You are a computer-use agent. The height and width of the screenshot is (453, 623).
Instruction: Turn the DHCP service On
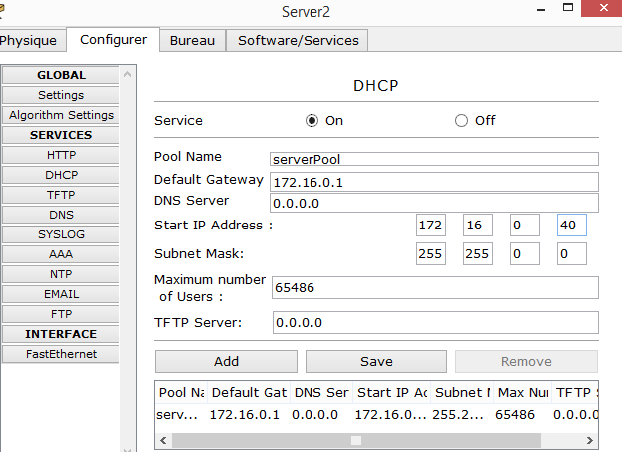[x=312, y=121]
